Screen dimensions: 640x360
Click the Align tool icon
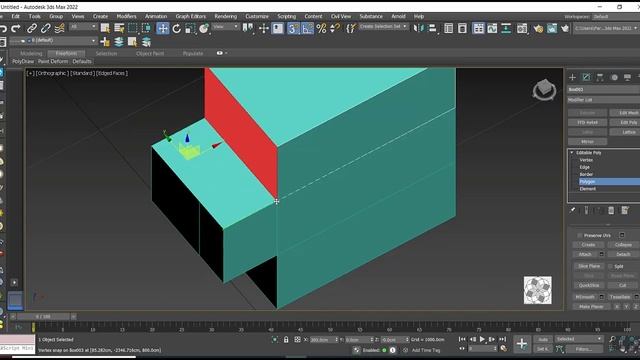[x=432, y=28]
